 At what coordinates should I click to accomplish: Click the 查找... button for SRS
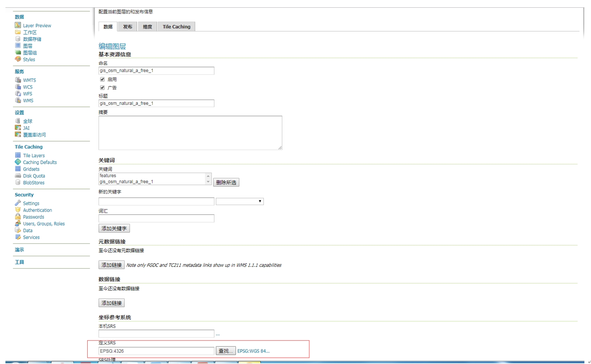(x=226, y=351)
